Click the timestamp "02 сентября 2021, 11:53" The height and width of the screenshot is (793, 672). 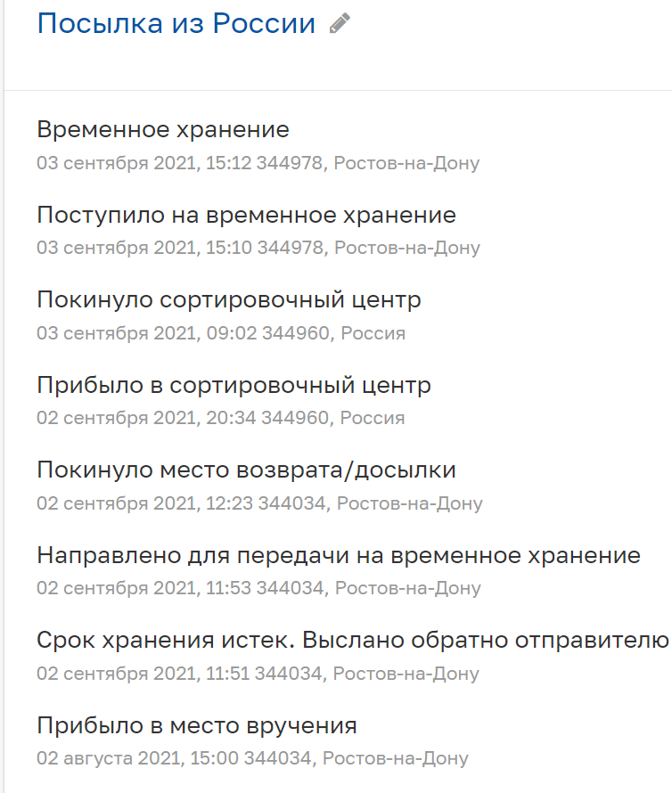pyautogui.click(x=144, y=588)
